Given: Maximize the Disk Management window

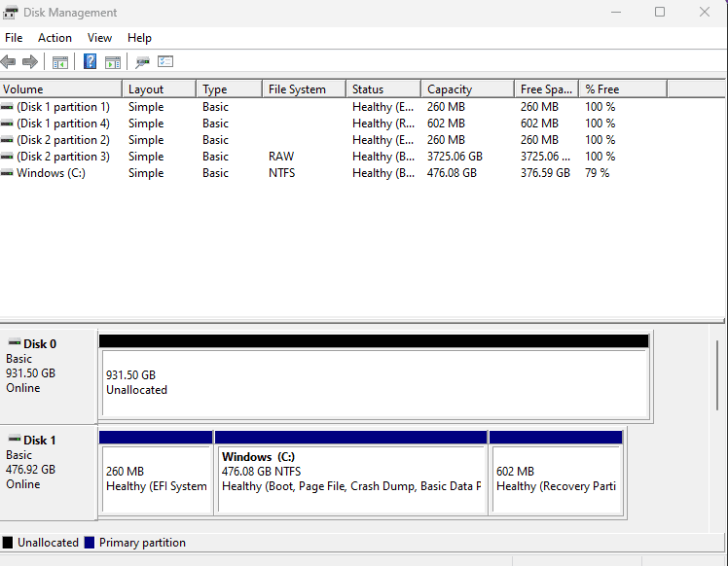Looking at the screenshot, I should coord(660,12).
